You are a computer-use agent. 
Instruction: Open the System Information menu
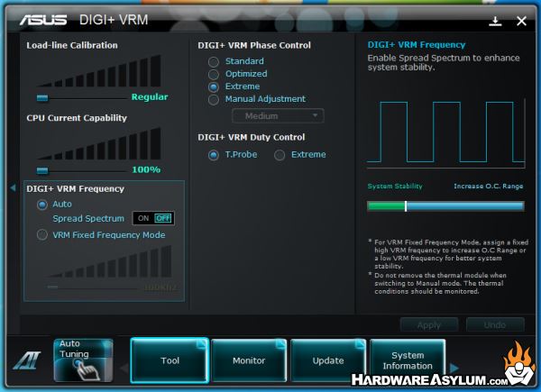408,360
